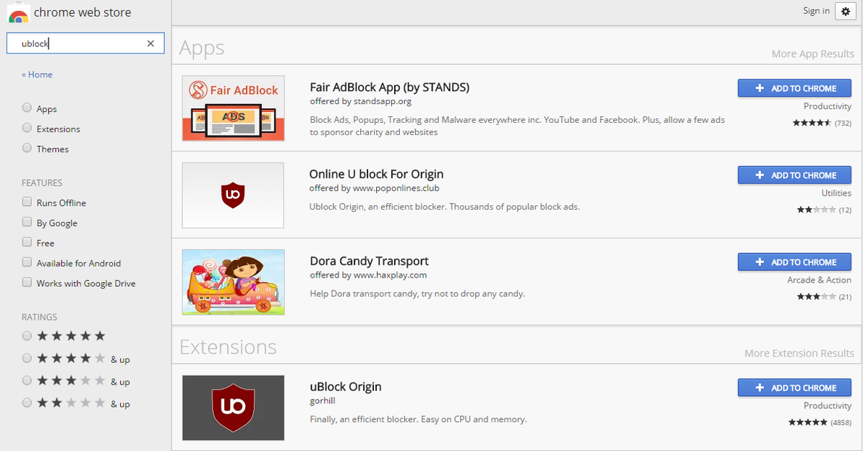The image size is (868, 451).
Task: Click the Utilities category label
Action: (836, 193)
